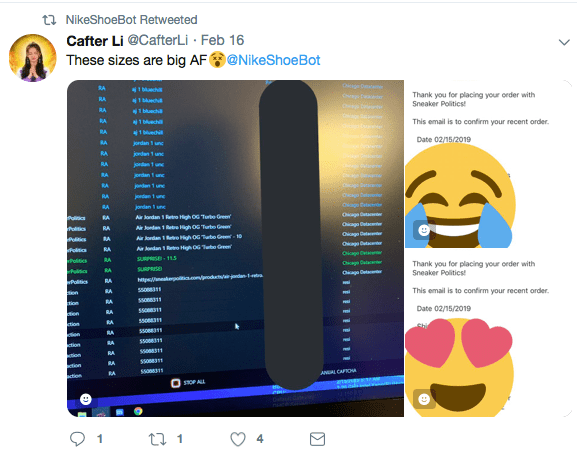577x454 pixels.
Task: Click STOP ALL button in dashboard photo
Action: [188, 383]
